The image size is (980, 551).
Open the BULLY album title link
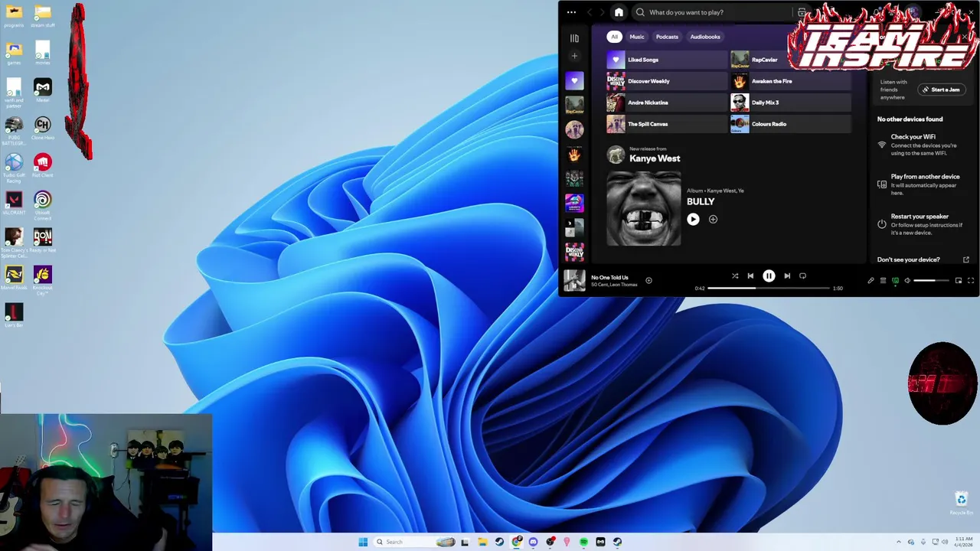[x=701, y=201]
